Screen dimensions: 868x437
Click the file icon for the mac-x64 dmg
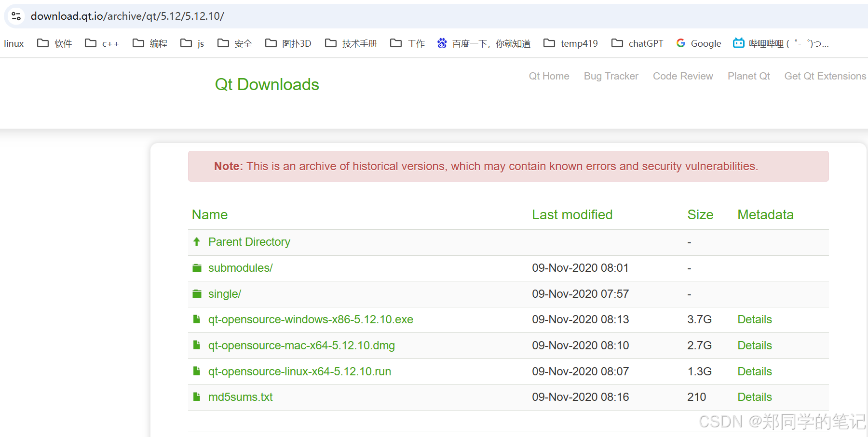coord(197,345)
